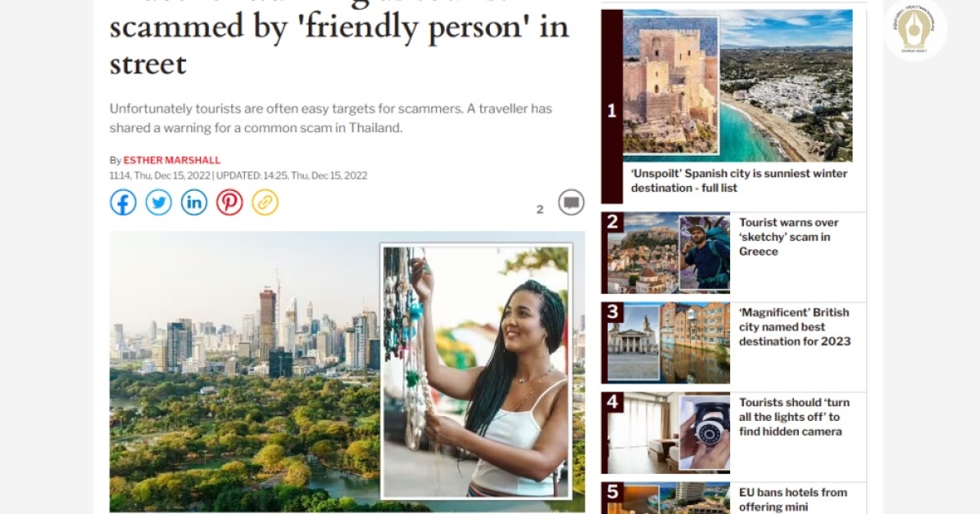Copy article link with chain icon

point(265,202)
